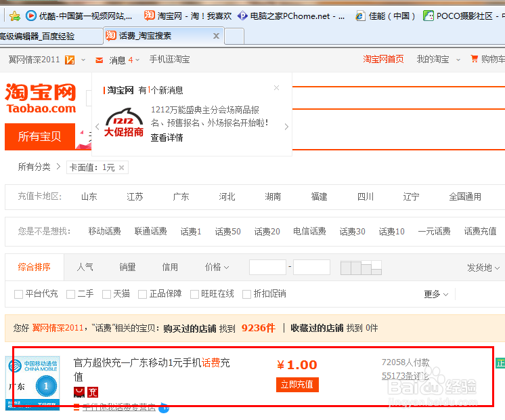Check the 二手 checkbox
The image size is (505, 420).
(70, 294)
